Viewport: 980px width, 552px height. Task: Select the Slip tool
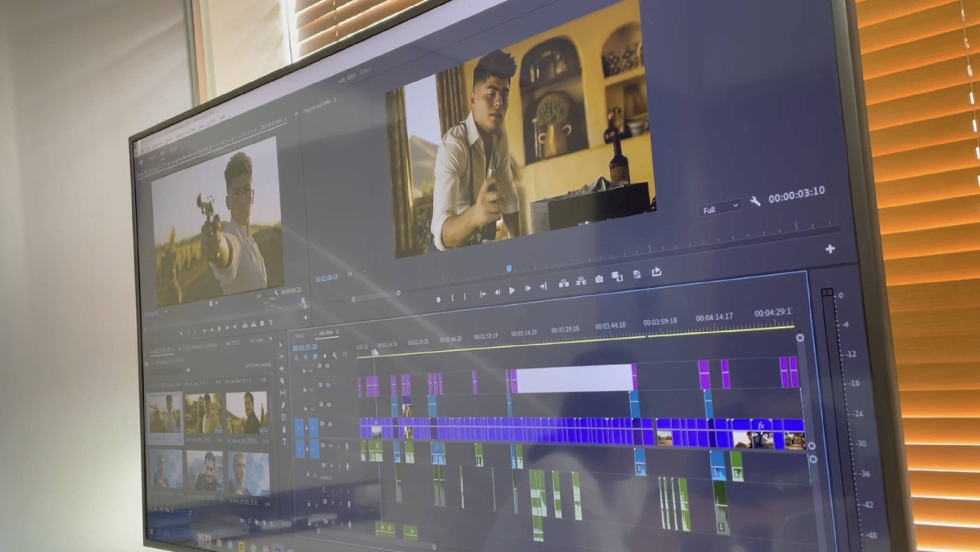coord(283,393)
